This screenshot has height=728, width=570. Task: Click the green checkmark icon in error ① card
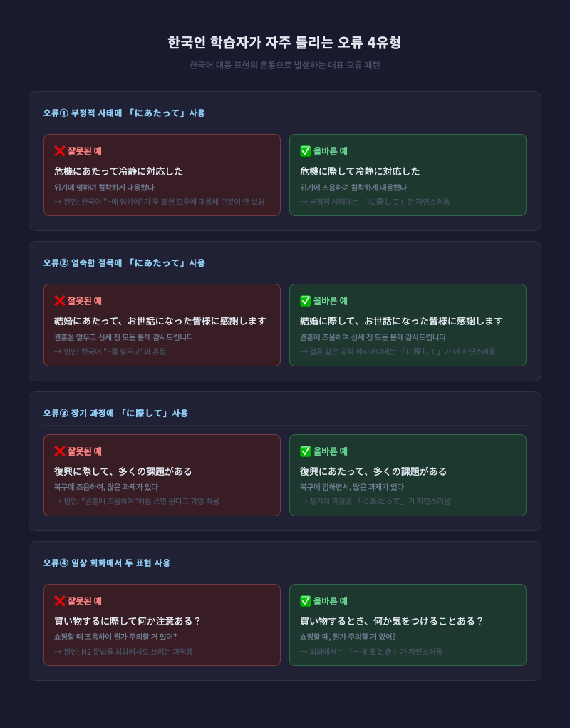tap(305, 151)
